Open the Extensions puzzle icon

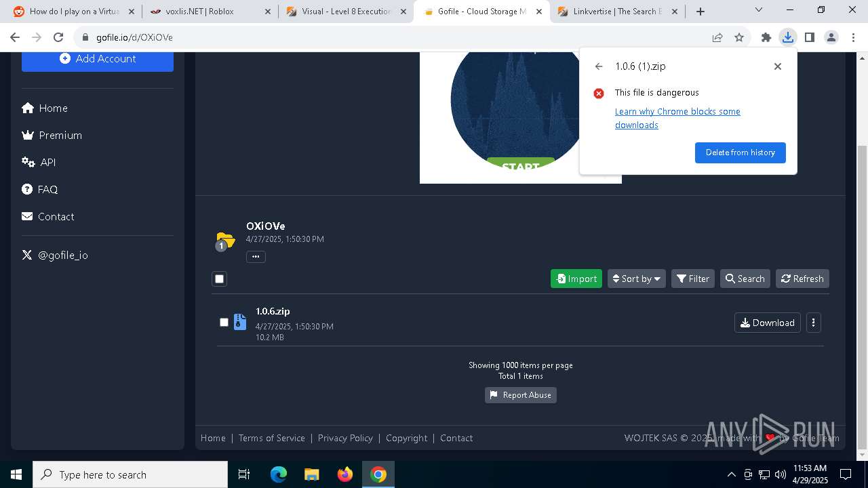point(766,38)
